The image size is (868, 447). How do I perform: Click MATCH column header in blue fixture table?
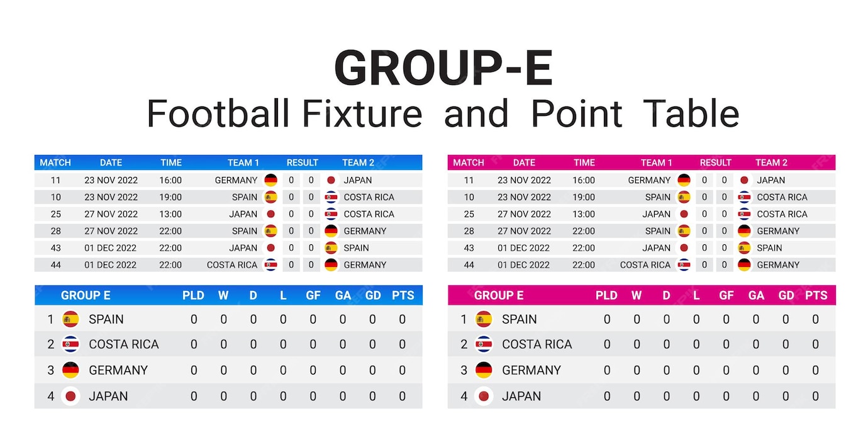pos(55,162)
